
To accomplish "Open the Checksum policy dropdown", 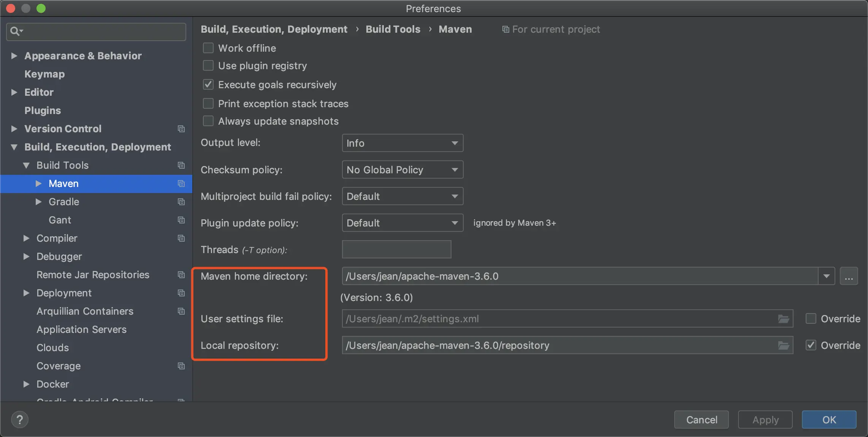I will click(x=402, y=170).
